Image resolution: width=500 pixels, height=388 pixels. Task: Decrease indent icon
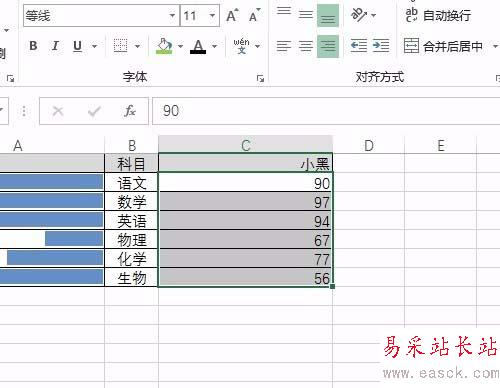359,46
